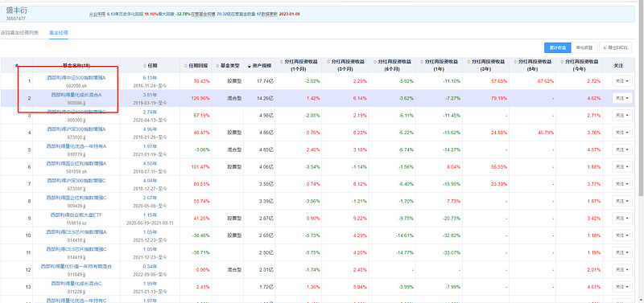This screenshot has width=644, height=303.
Task: Open fund link 西部利得创业板大盘ETF
Action: (x=76, y=215)
